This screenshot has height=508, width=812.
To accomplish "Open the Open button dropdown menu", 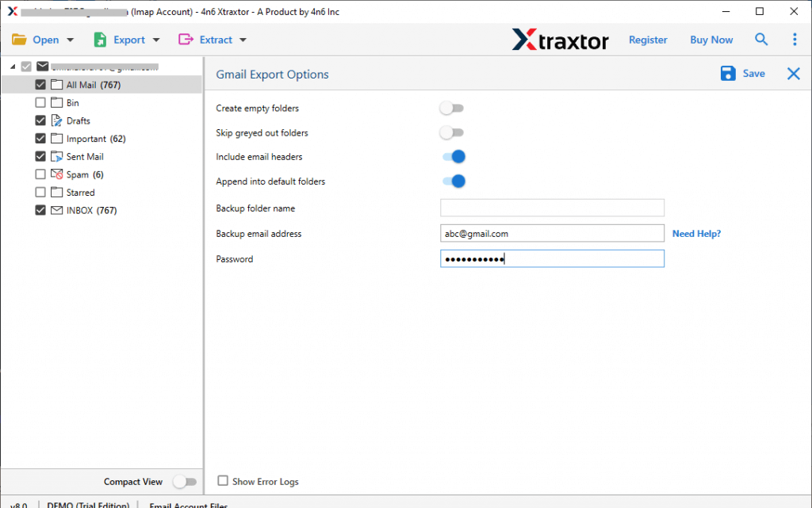I will point(70,39).
